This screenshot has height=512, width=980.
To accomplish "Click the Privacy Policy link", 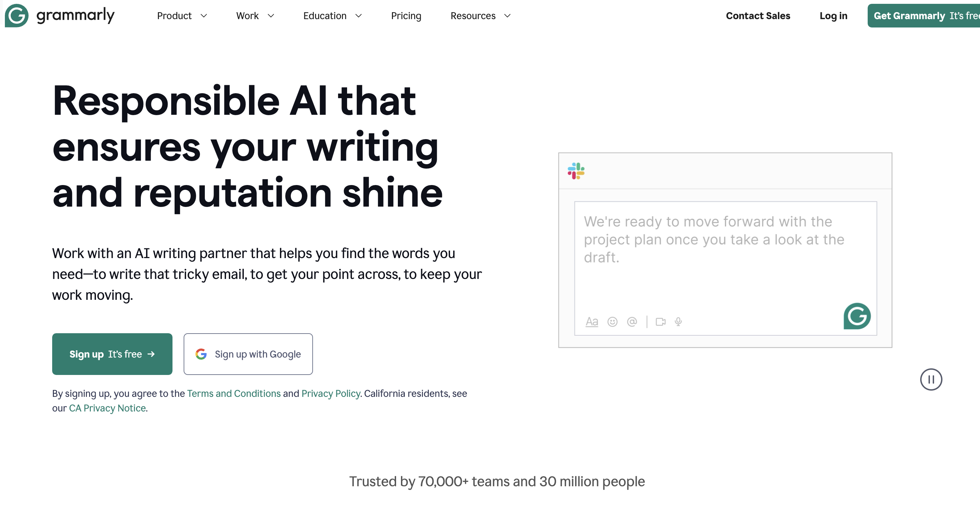I will point(331,393).
